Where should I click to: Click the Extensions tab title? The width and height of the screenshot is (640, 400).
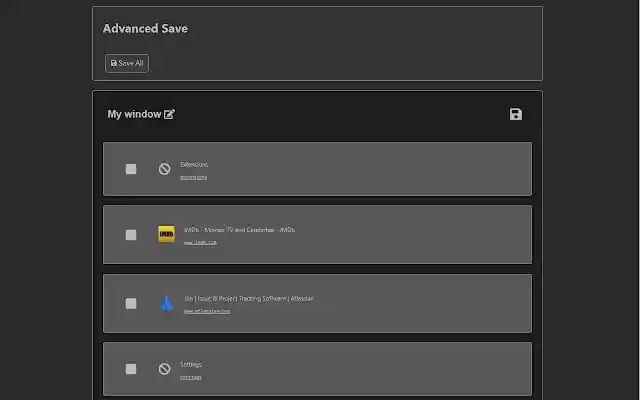click(x=194, y=164)
